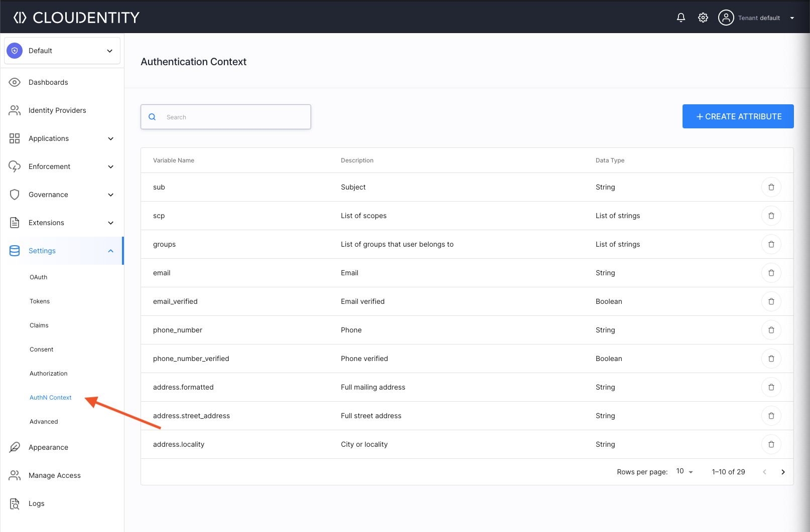Open Consent settings
Viewport: 810px width, 532px height.
tap(42, 349)
